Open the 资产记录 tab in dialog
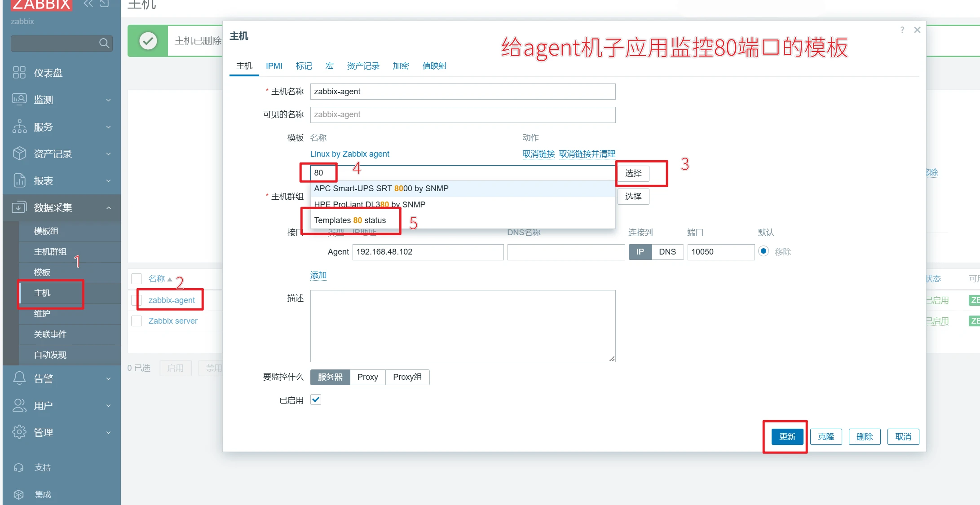980x505 pixels. 363,66
